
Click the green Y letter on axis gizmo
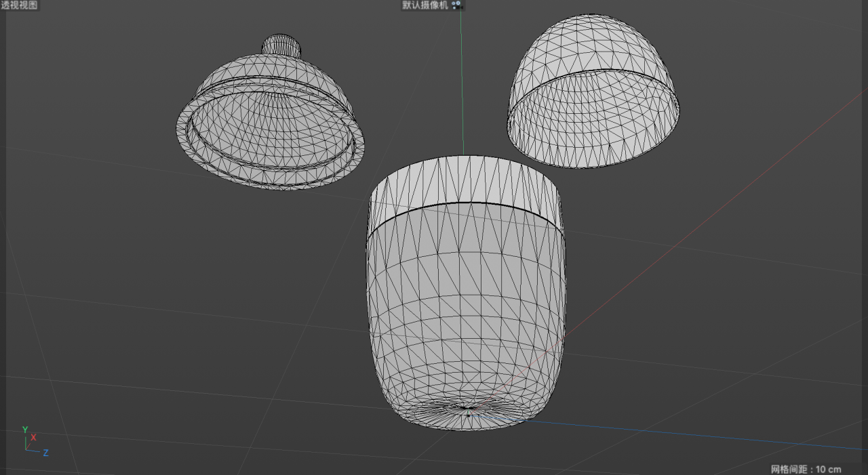pos(25,430)
